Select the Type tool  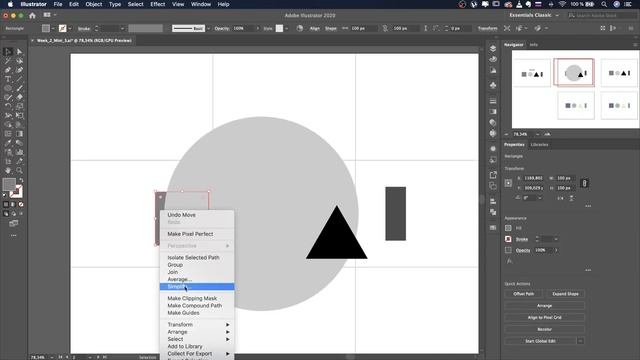click(x=8, y=79)
